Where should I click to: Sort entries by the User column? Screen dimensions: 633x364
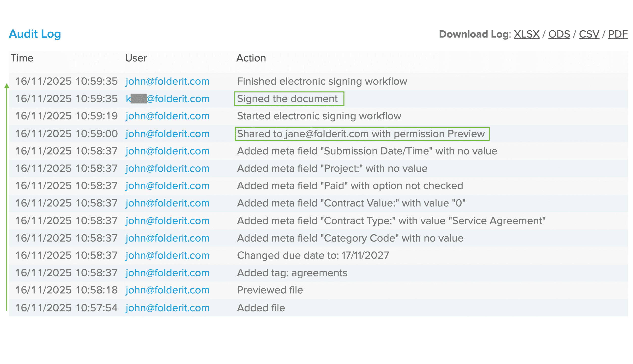[x=136, y=58]
